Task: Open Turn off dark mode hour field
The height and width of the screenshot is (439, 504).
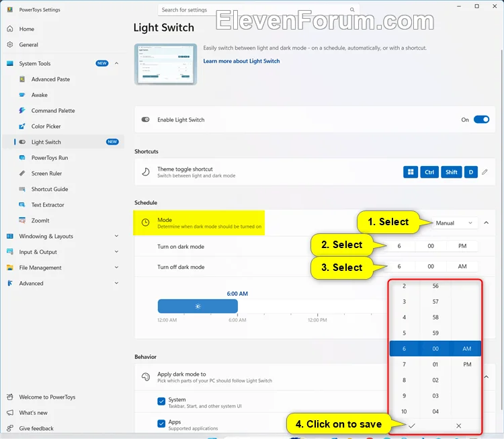Action: [x=399, y=266]
